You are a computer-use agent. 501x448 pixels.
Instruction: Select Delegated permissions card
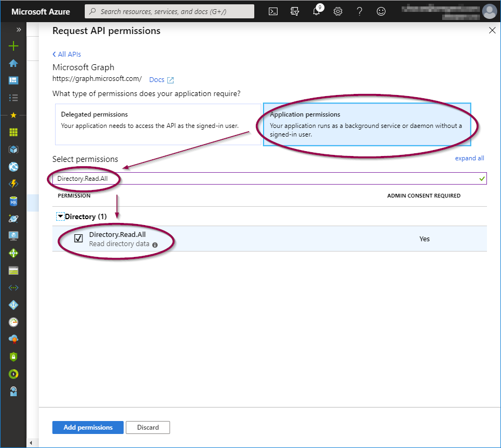coord(158,124)
